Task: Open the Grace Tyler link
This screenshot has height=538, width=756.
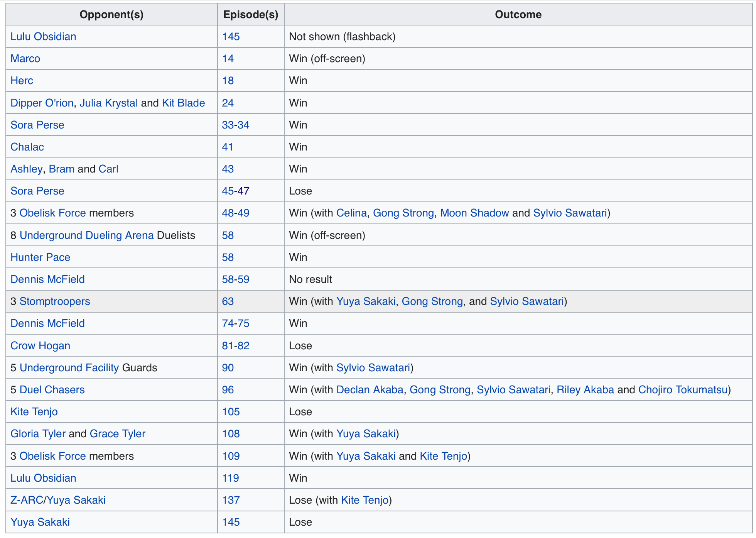Action: 117,434
